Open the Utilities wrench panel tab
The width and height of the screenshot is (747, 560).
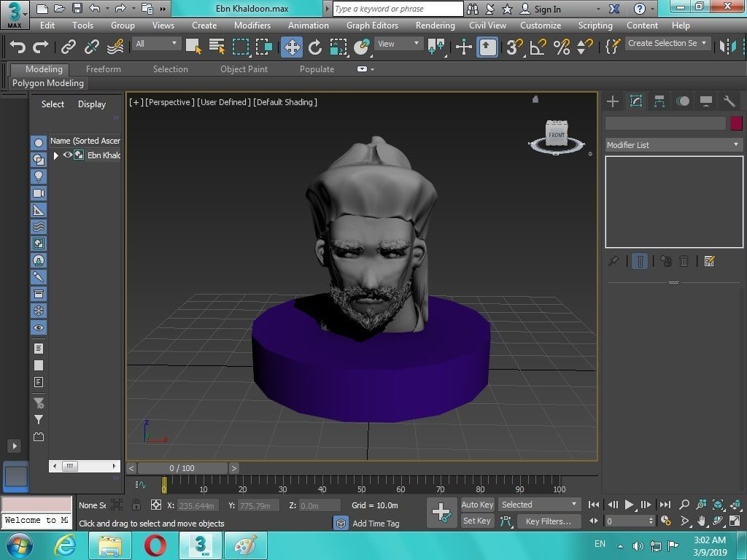click(729, 101)
